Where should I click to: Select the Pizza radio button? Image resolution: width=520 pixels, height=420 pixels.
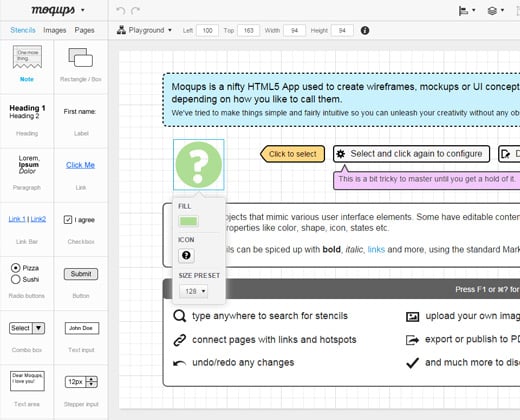15,268
